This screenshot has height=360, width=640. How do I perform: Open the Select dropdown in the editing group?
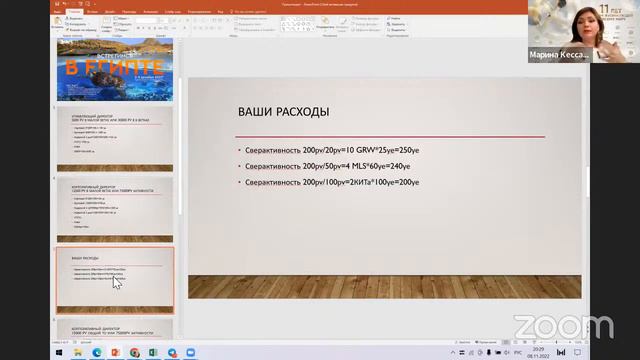coord(396,30)
